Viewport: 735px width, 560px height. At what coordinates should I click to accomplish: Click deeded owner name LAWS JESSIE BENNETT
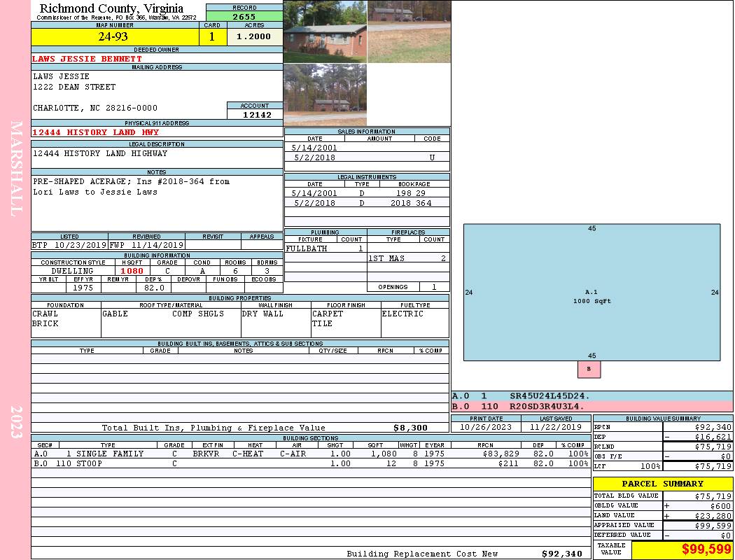point(87,59)
